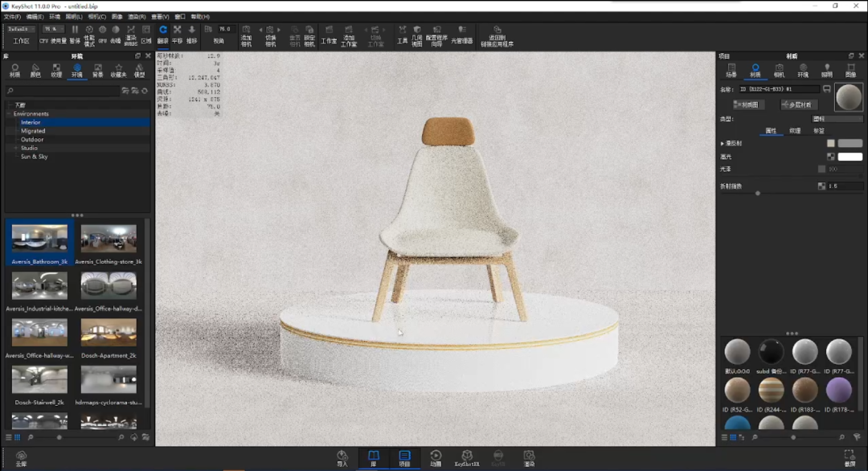The height and width of the screenshot is (471, 868).
Task: Toggle GPU rendering mode
Action: (x=102, y=35)
